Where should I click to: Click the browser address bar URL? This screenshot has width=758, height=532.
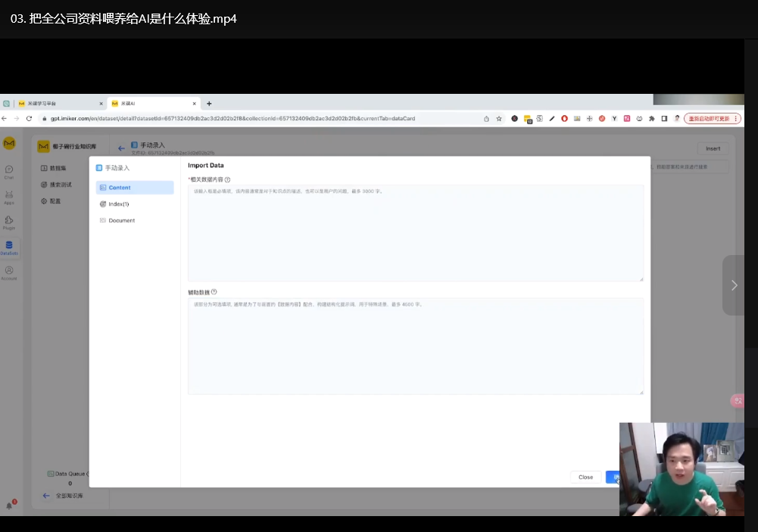click(x=232, y=118)
